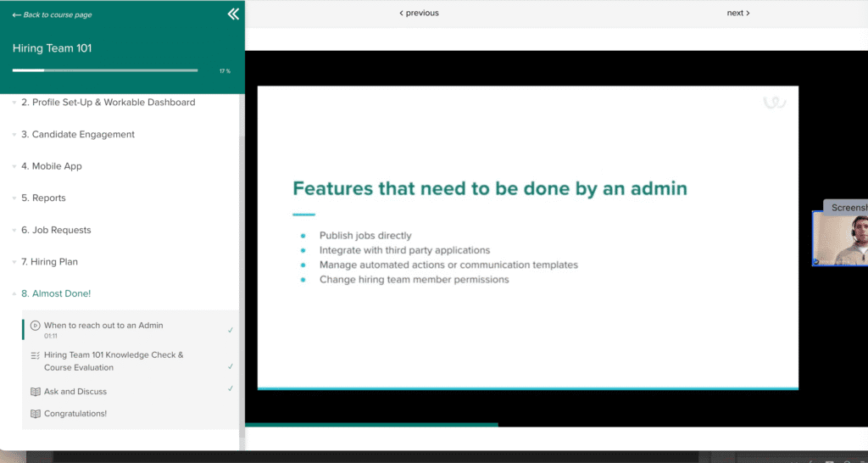Image resolution: width=868 pixels, height=463 pixels.
Task: Click the play icon beside When to reach out
Action: point(36,326)
